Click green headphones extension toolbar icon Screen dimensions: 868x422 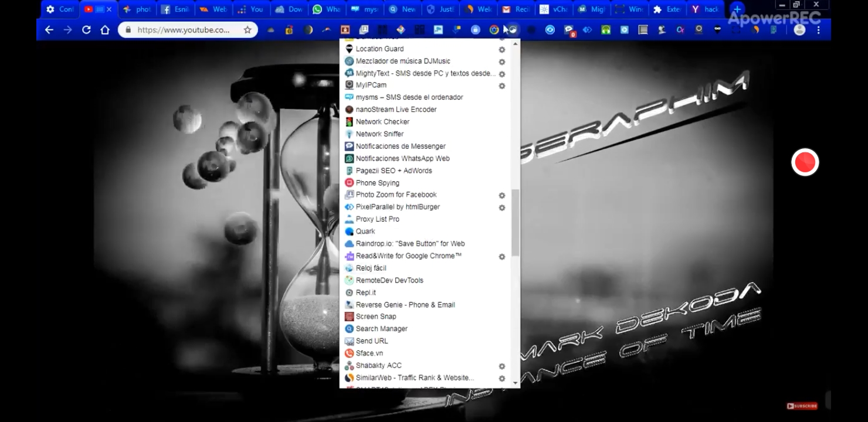coord(606,30)
